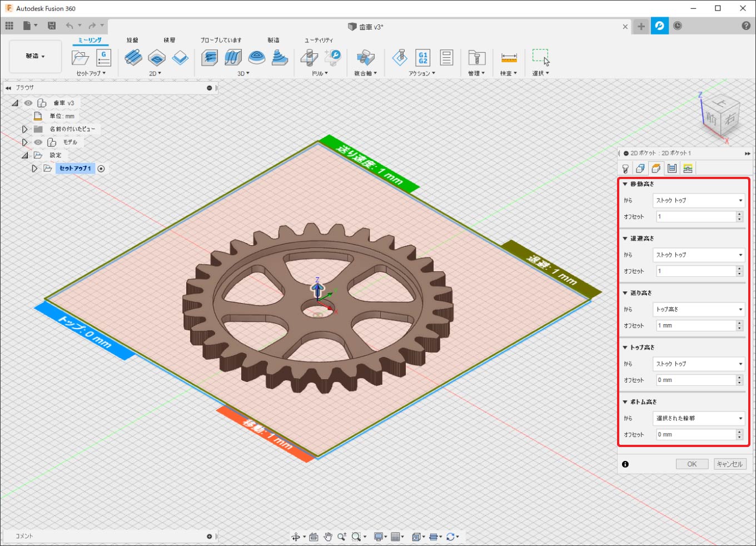Click the G1 G2 post process icon
Screen dimensions: 756x546
coord(423,57)
